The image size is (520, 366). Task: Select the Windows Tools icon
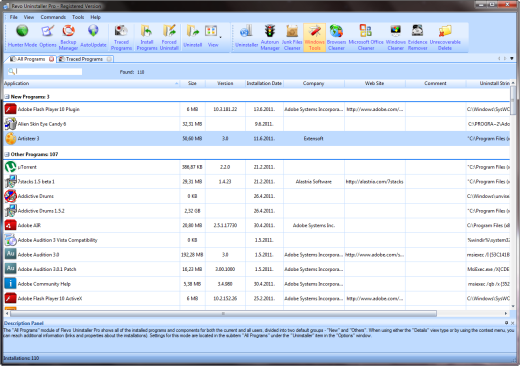(x=315, y=37)
